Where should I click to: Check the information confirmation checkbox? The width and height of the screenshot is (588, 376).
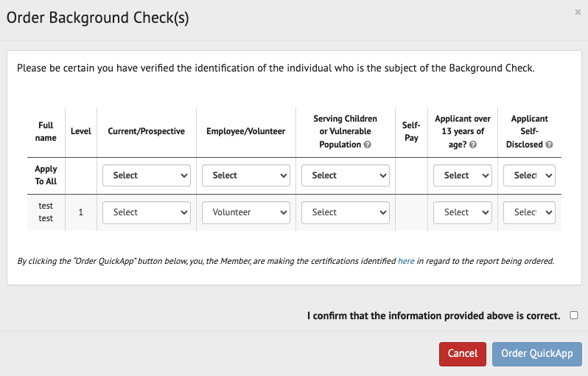(x=574, y=315)
